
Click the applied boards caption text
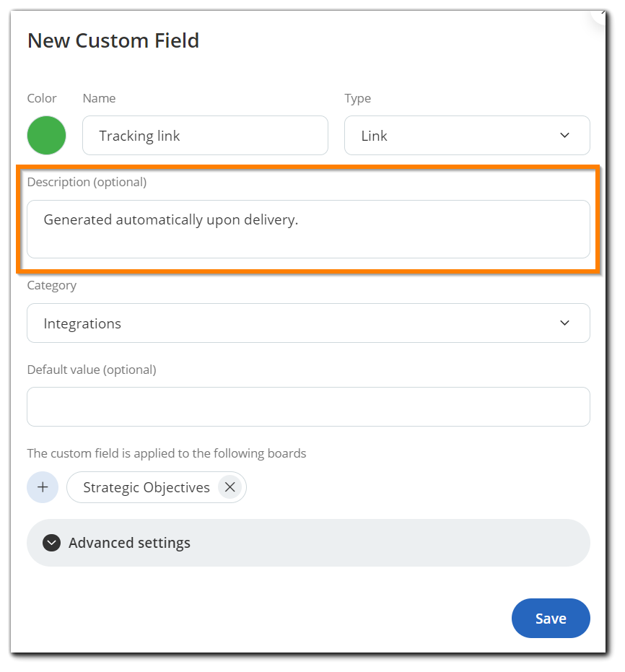[x=167, y=453]
